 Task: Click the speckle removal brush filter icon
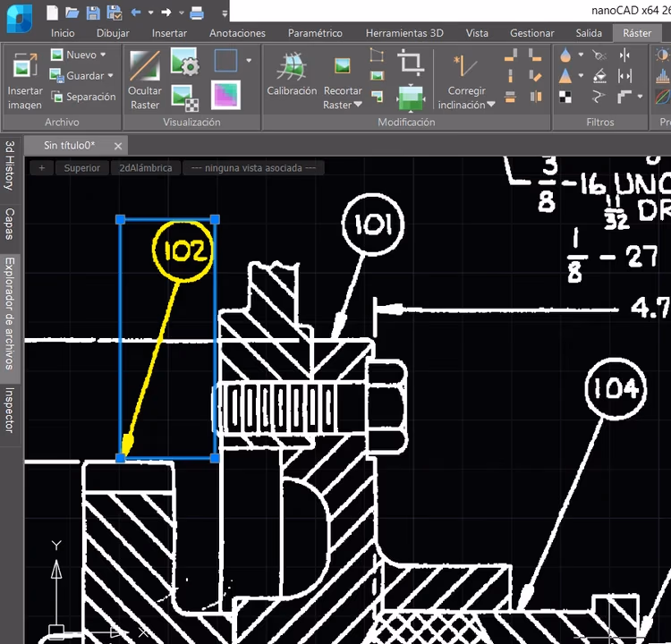pos(599,55)
